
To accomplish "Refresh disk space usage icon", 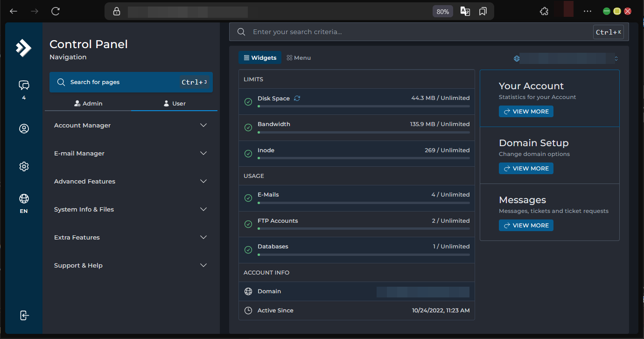I will 297,99.
